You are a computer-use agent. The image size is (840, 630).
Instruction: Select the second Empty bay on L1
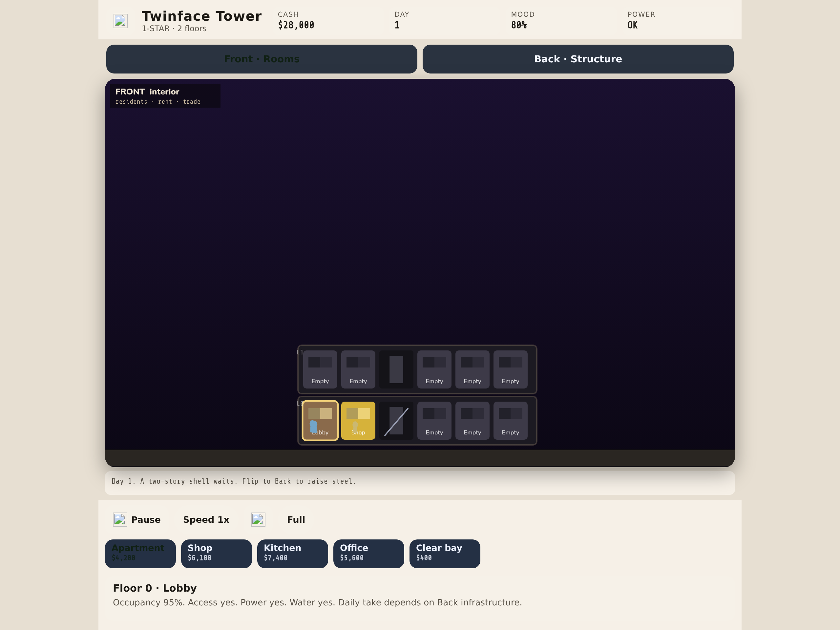358,369
